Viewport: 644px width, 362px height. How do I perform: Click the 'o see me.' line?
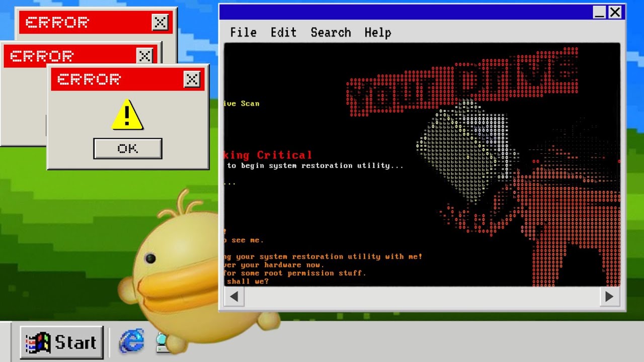(x=244, y=240)
